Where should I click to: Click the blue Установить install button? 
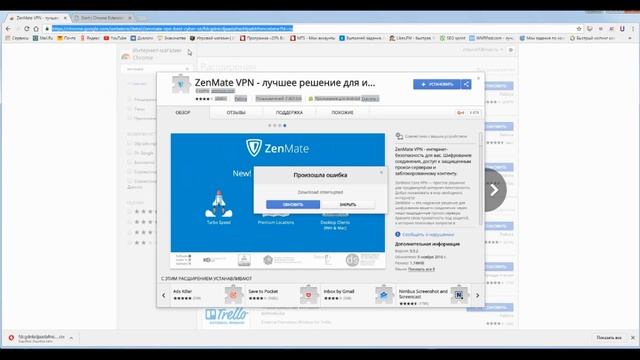(437, 84)
